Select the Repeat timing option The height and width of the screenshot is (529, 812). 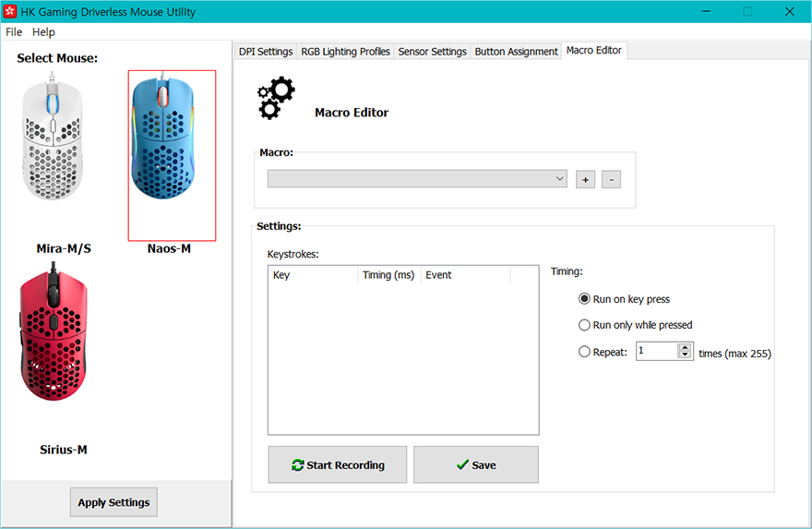click(603, 352)
